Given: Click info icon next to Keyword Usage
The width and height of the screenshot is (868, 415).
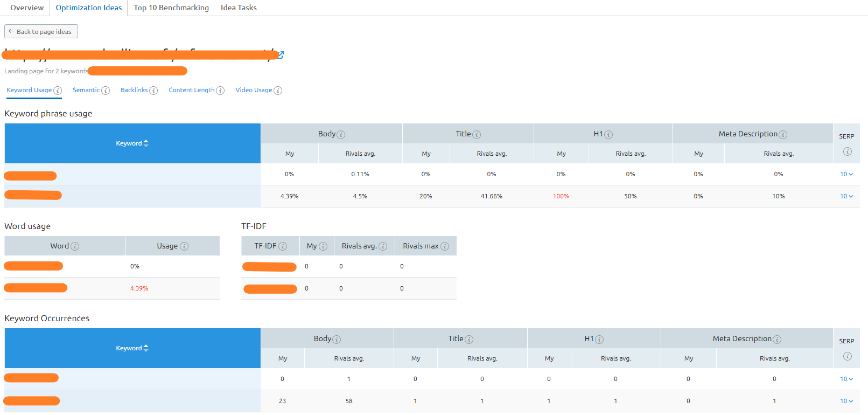Looking at the screenshot, I should [x=58, y=91].
